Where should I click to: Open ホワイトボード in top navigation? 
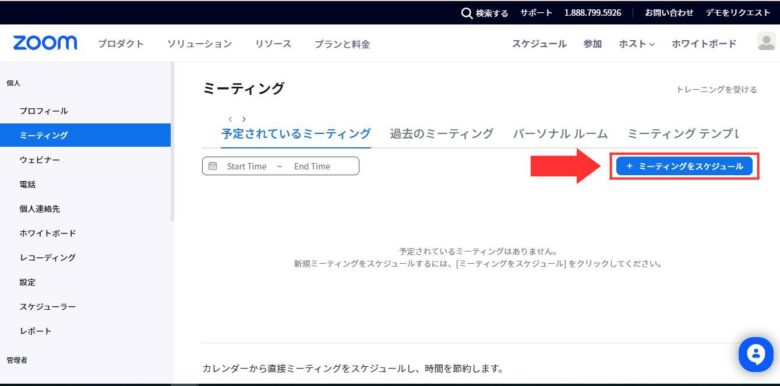704,44
